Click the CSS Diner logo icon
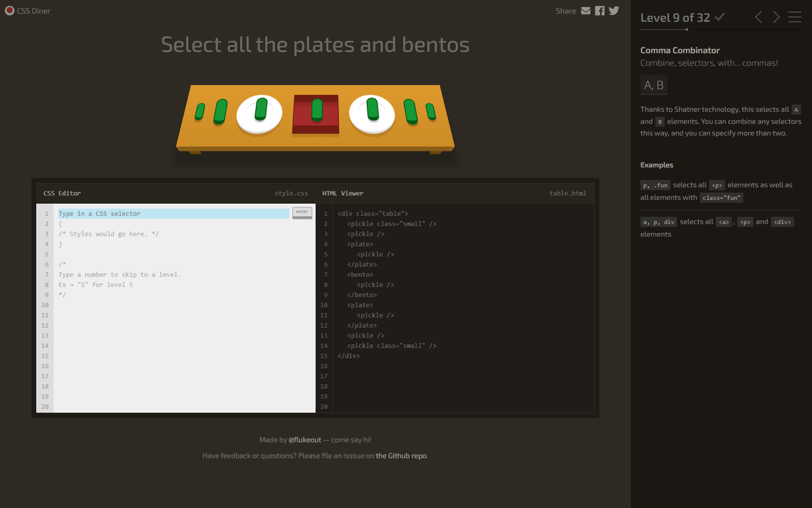This screenshot has width=812, height=508. pos(9,11)
